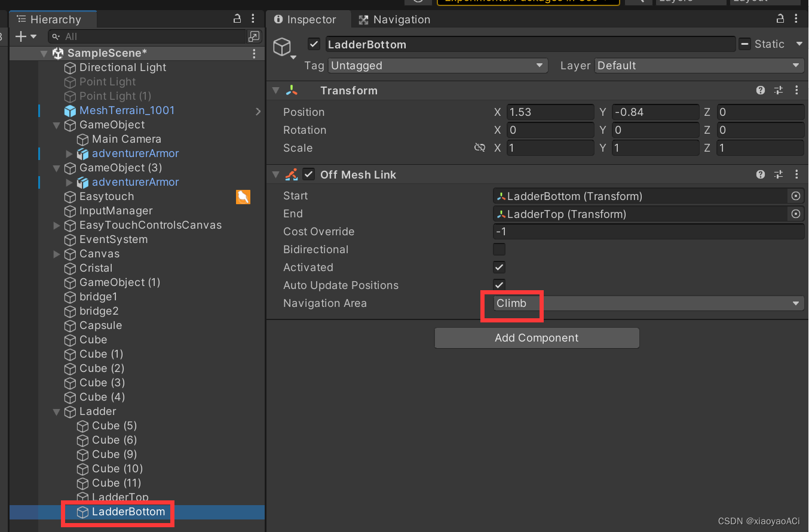
Task: Click Directional Light object icon
Action: point(70,68)
